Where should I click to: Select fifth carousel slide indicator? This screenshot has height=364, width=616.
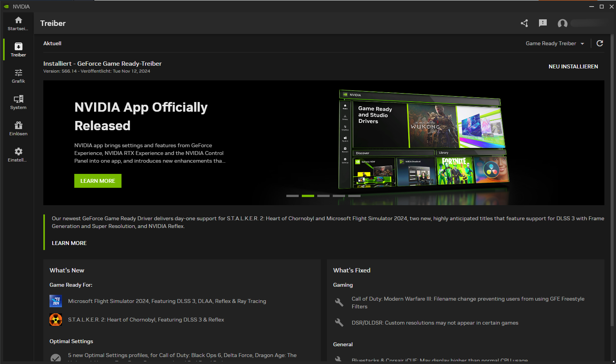(354, 196)
